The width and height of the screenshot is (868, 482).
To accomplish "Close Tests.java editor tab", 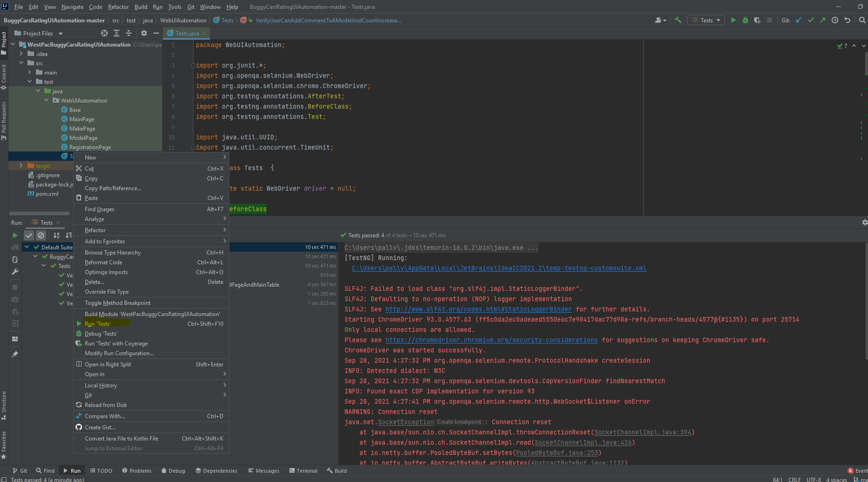I will [204, 33].
